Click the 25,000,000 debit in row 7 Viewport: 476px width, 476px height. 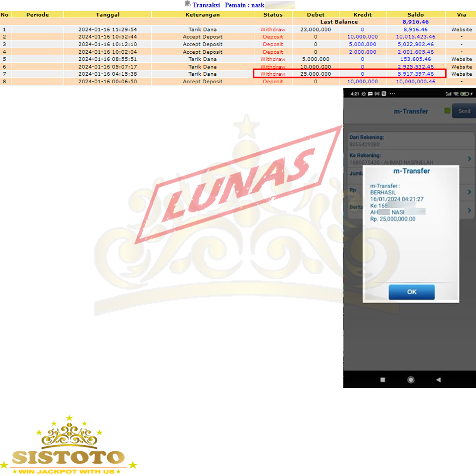tap(316, 74)
